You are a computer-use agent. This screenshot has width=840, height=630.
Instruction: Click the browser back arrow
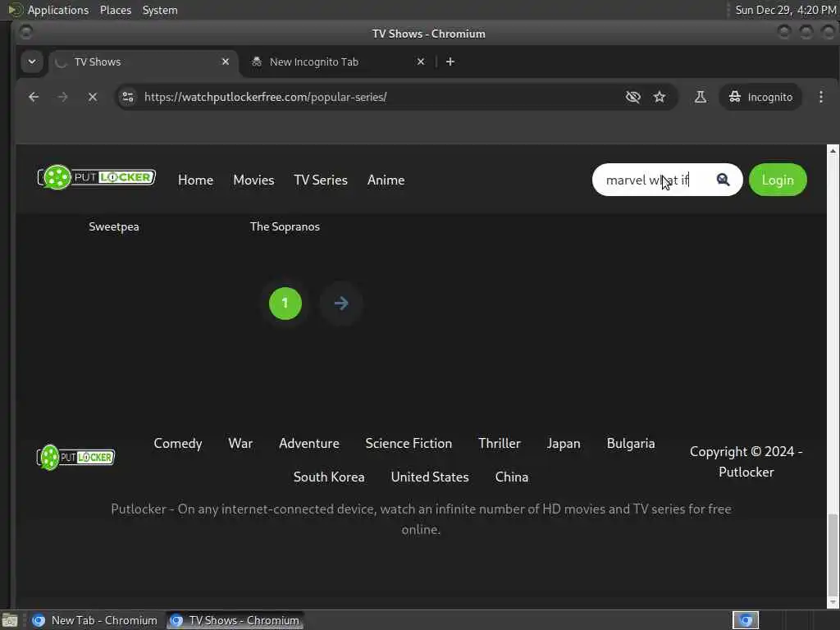pyautogui.click(x=34, y=97)
